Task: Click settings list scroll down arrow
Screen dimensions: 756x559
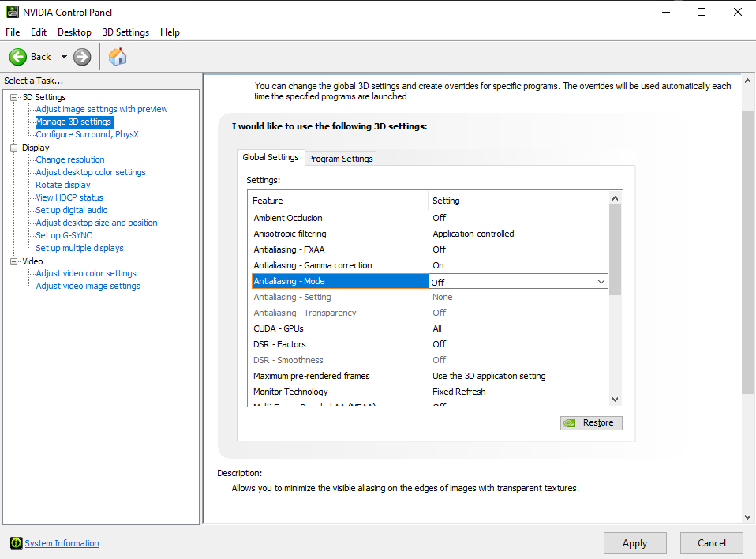Action: point(615,400)
